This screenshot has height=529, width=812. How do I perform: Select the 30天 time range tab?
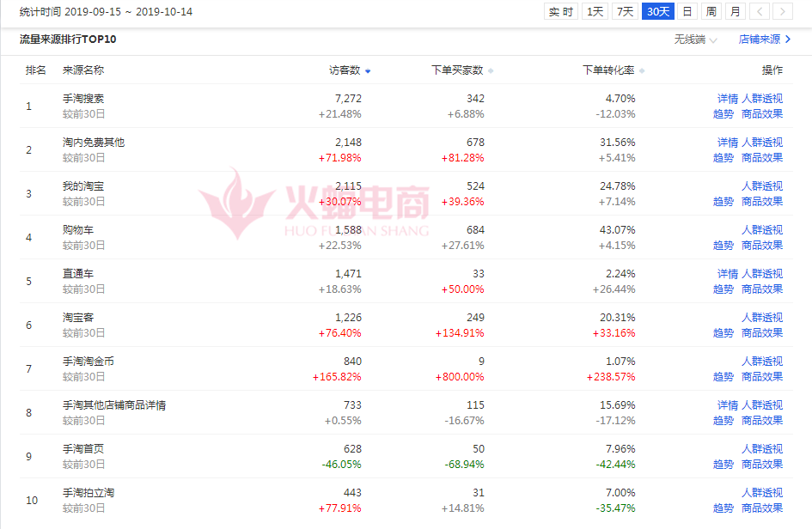tap(657, 11)
